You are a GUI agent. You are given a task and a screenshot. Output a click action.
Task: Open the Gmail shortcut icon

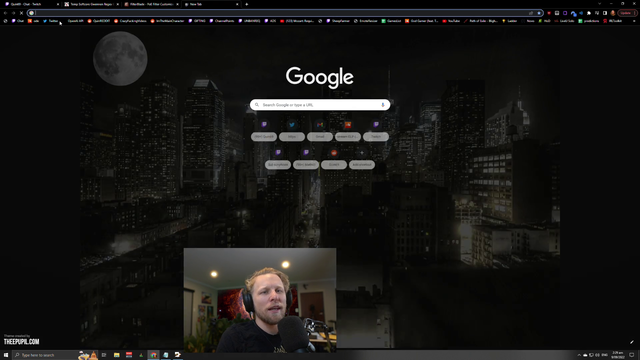point(320,125)
